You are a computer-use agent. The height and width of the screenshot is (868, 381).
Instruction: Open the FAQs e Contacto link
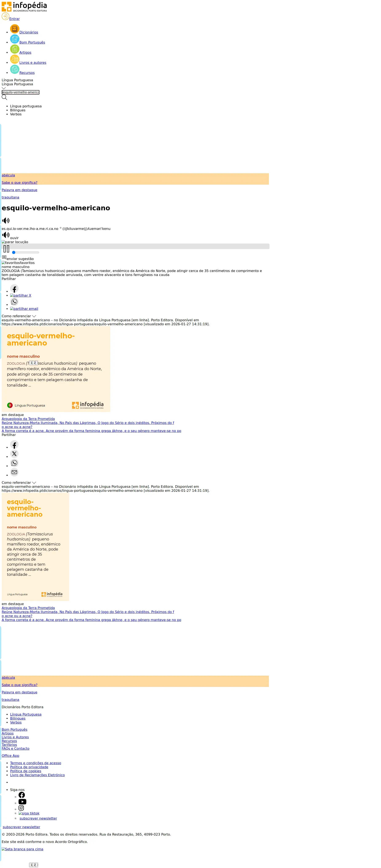tap(16, 749)
